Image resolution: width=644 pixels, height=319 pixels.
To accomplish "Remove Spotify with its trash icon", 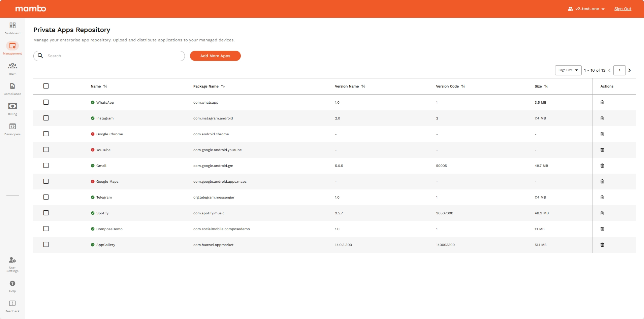I will click(x=602, y=213).
